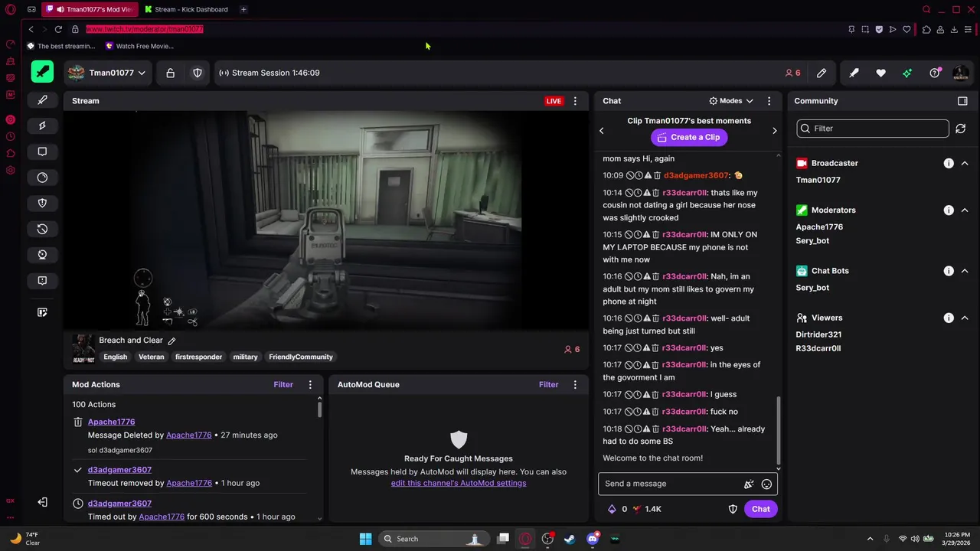
Task: Focus the Community Filter search field
Action: (x=873, y=129)
